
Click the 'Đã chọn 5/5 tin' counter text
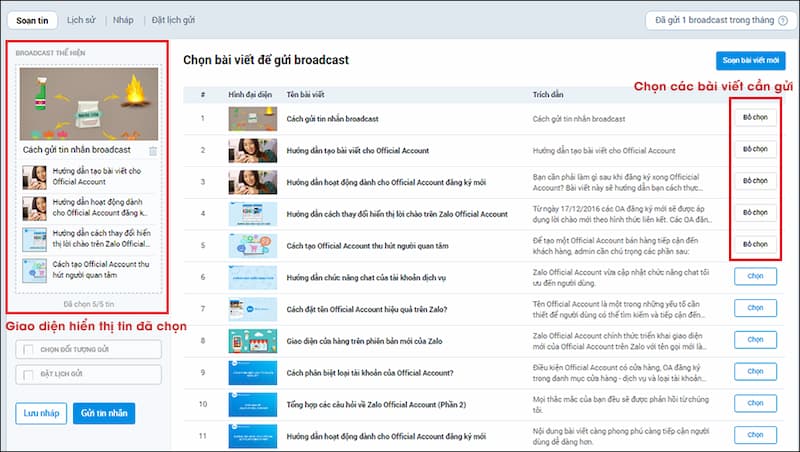[89, 304]
